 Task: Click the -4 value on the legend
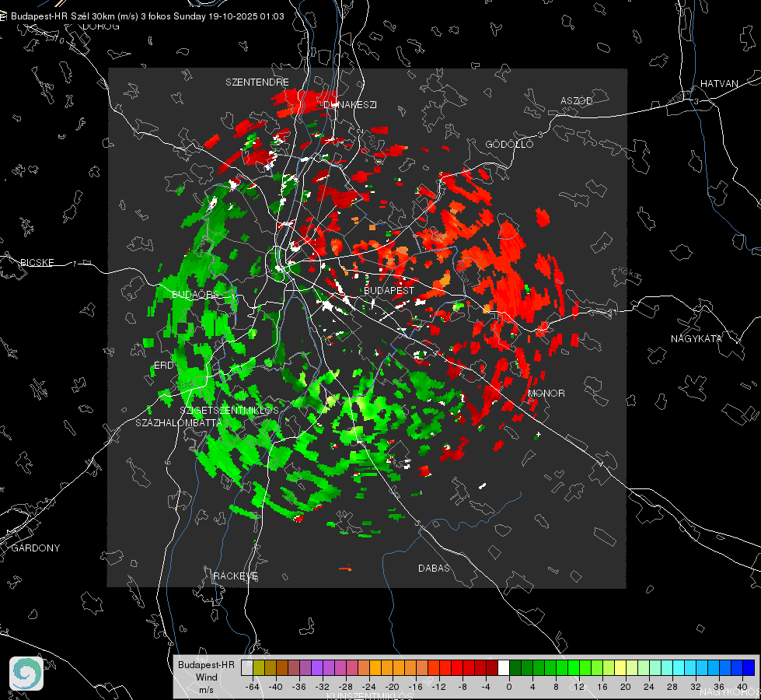coord(486,687)
